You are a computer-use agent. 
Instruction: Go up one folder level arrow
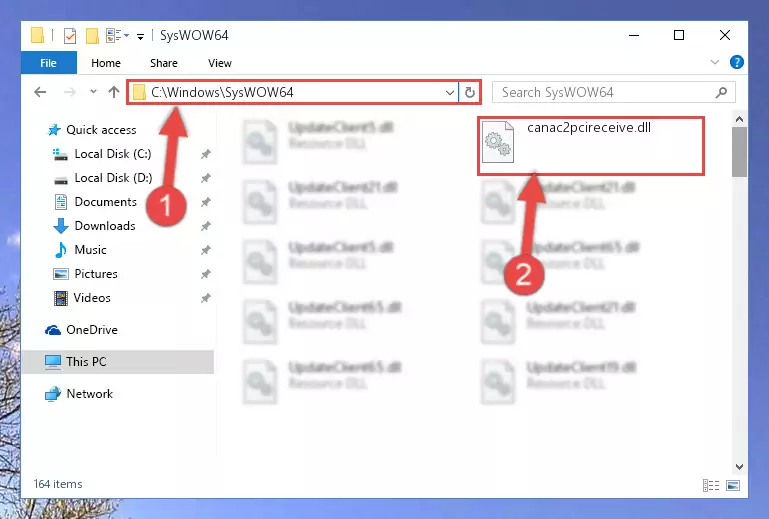[x=114, y=92]
